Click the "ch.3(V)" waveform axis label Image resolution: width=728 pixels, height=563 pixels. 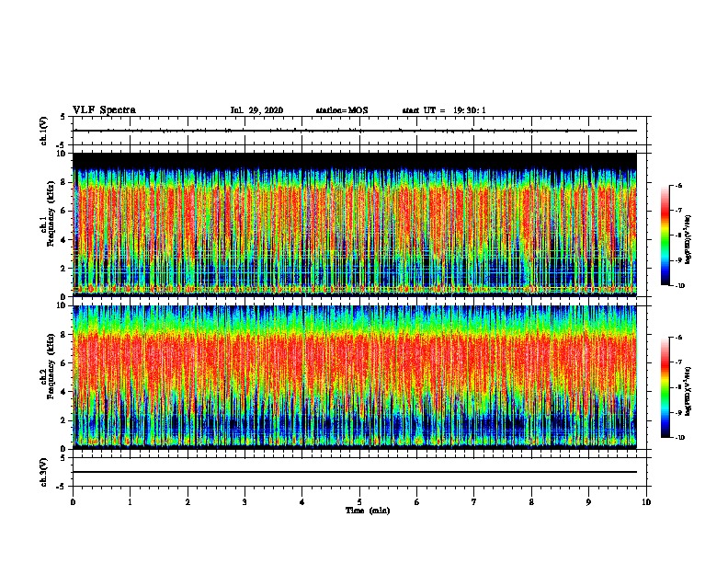pyautogui.click(x=44, y=472)
